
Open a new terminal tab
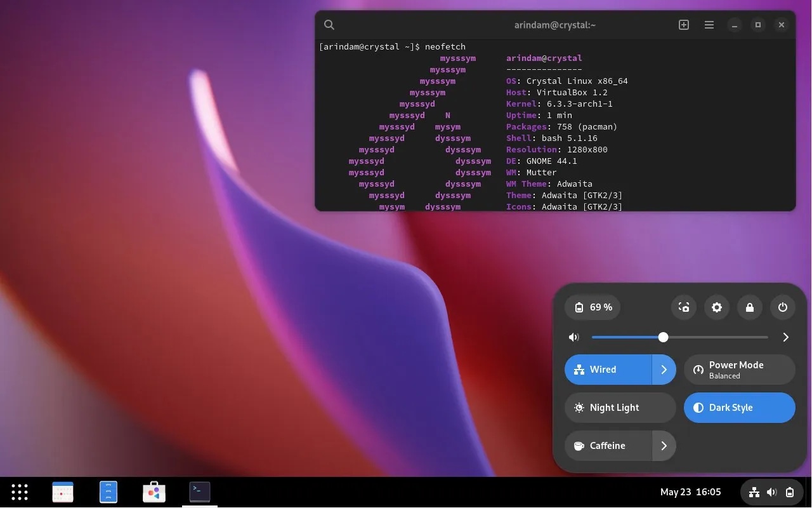click(683, 25)
